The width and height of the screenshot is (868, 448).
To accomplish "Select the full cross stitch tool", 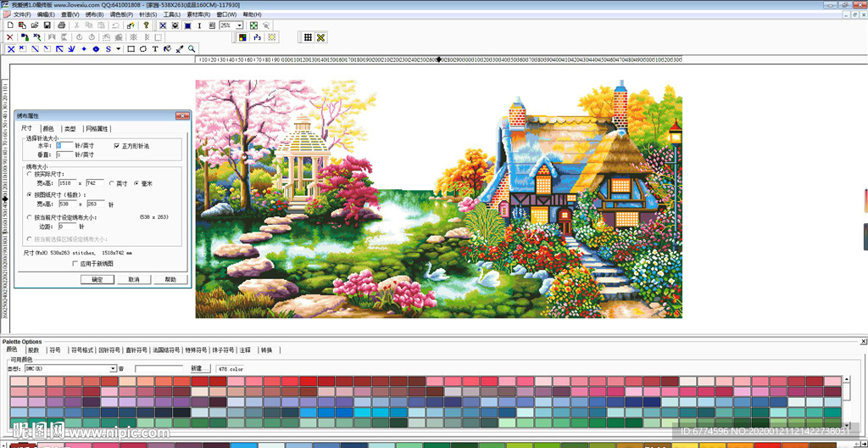I will (x=11, y=49).
